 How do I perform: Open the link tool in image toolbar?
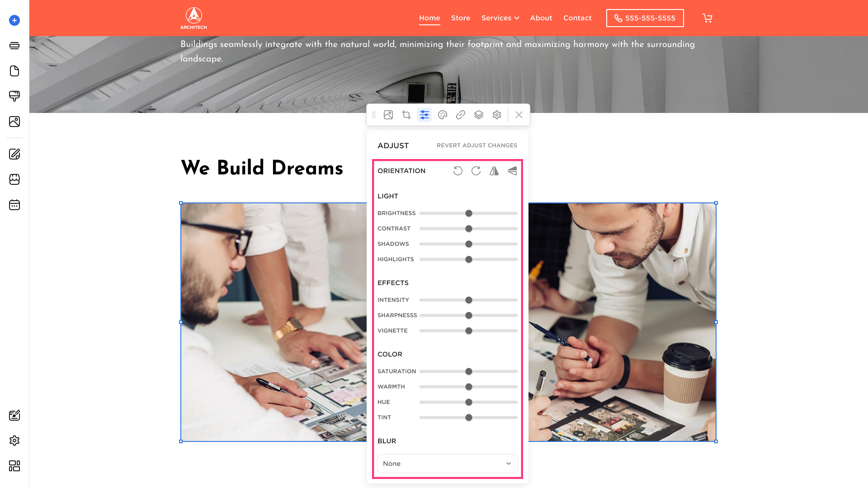pyautogui.click(x=461, y=115)
